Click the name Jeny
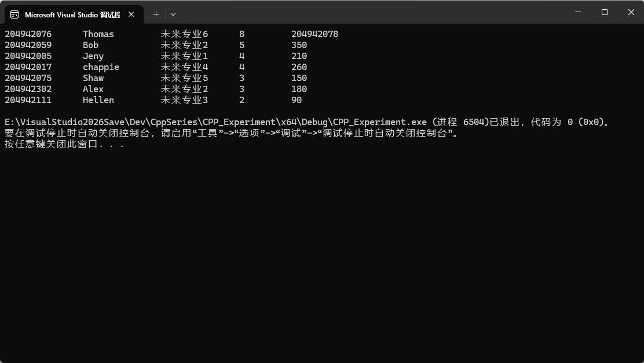The width and height of the screenshot is (644, 363). coord(93,56)
